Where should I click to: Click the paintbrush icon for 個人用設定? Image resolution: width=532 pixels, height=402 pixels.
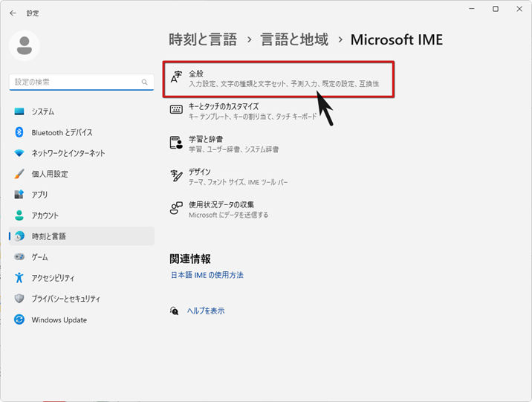(19, 174)
